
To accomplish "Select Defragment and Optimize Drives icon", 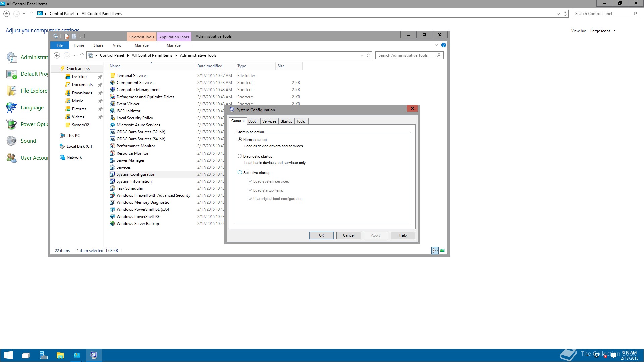I will (113, 97).
